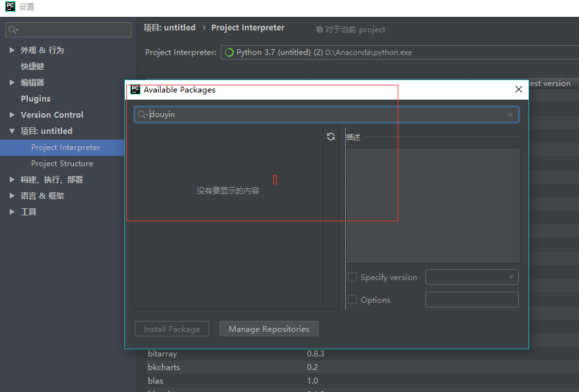Reload the available packages list
Viewport: 579px width, 392px height.
click(331, 136)
